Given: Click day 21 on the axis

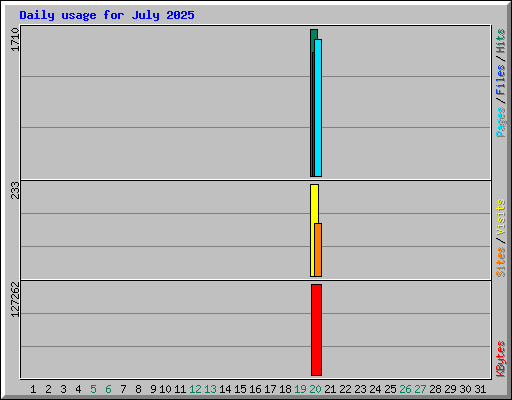Looking at the screenshot, I should click(x=330, y=389).
